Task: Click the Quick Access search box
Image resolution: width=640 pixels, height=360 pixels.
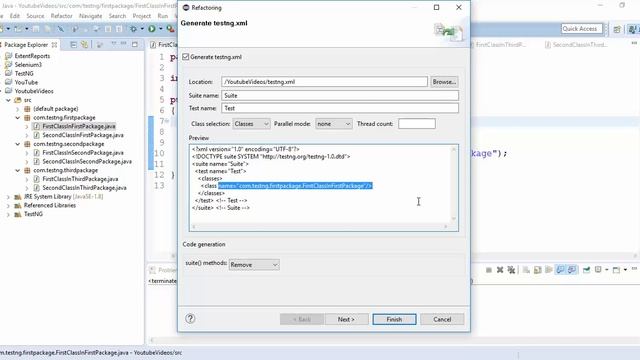Action: 582,29
